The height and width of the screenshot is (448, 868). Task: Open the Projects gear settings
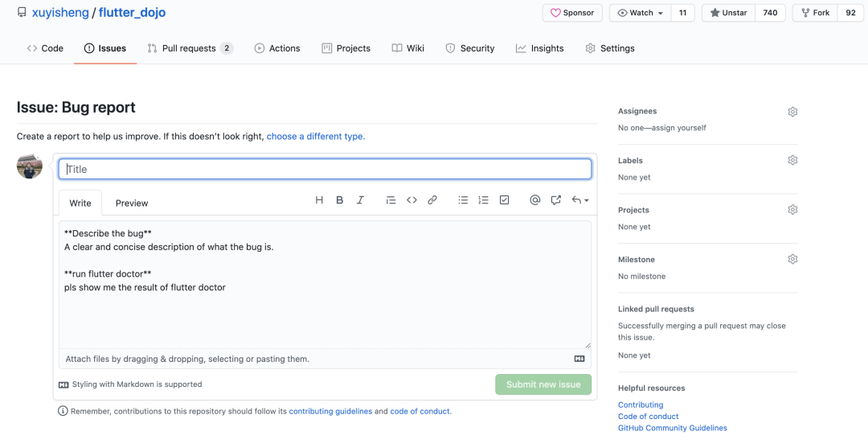[x=792, y=210]
